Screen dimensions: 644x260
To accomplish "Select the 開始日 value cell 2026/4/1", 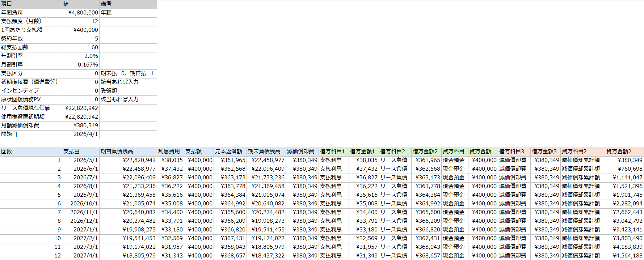I will [81, 134].
